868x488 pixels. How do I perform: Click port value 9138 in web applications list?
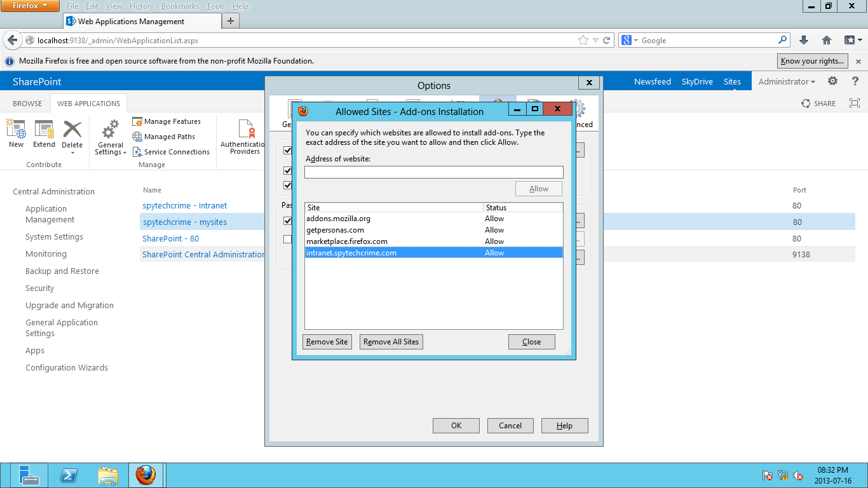coord(801,255)
